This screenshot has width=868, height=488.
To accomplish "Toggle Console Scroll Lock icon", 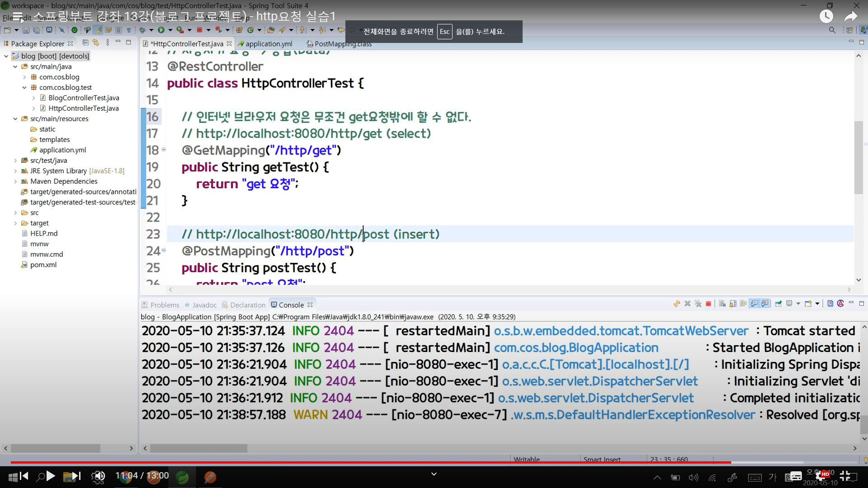I will pyautogui.click(x=733, y=304).
